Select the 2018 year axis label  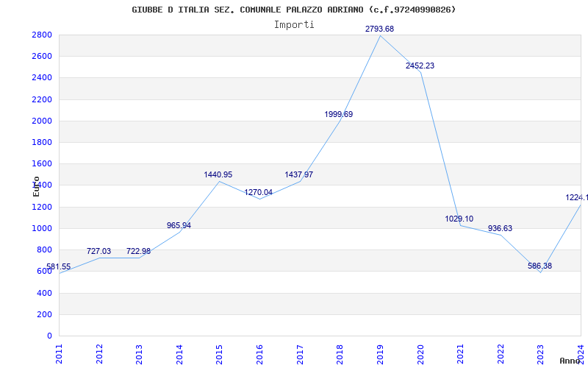pyautogui.click(x=340, y=354)
